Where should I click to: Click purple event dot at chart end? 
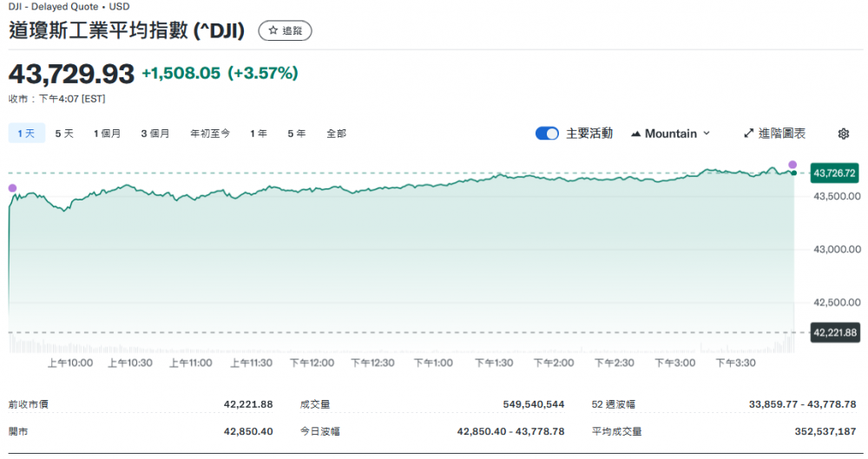[x=792, y=164]
